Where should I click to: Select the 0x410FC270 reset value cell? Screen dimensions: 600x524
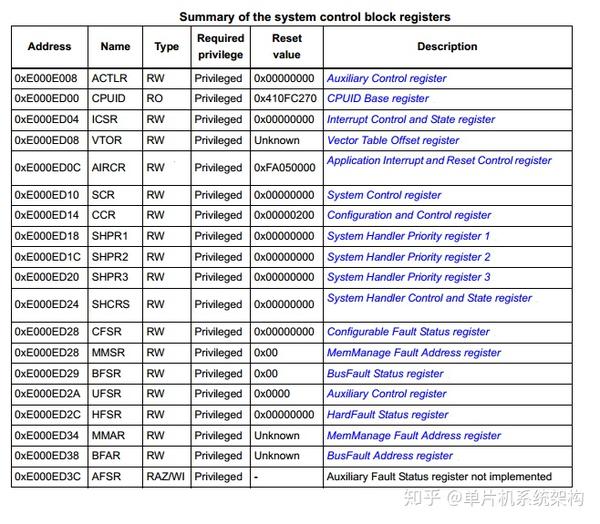click(x=284, y=99)
